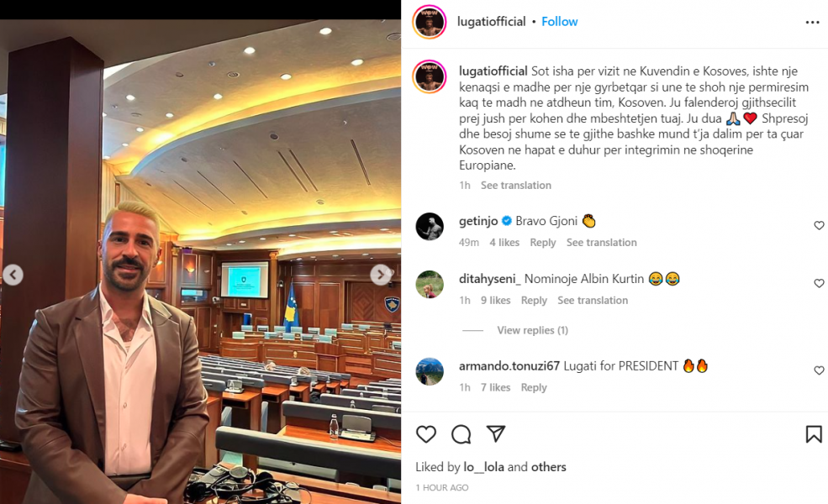Reply to armando.tonuzi67's comment
Screen dimensions: 828x504
click(534, 387)
